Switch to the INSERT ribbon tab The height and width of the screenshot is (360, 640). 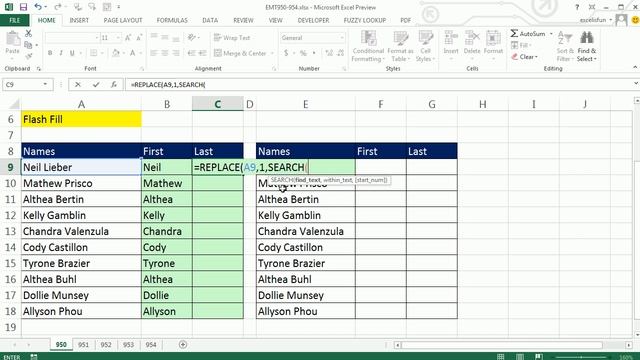pos(79,20)
